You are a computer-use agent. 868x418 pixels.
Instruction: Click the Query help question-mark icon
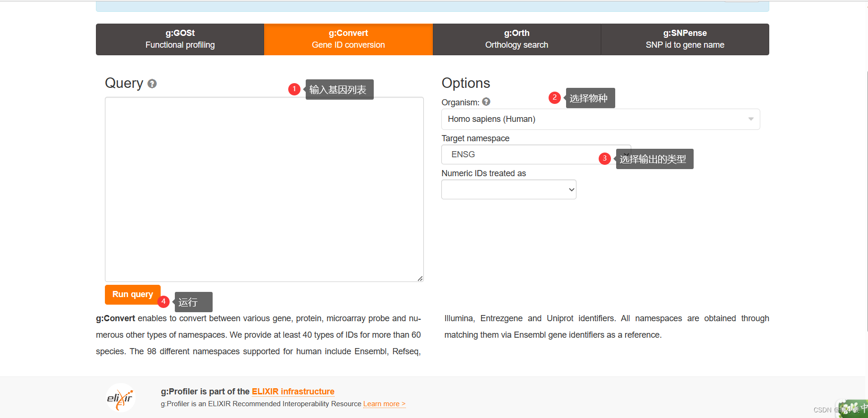152,84
